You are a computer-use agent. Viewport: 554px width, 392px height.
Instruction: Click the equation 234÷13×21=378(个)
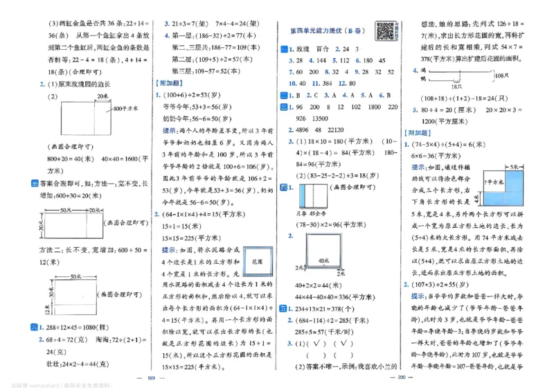[324, 309]
